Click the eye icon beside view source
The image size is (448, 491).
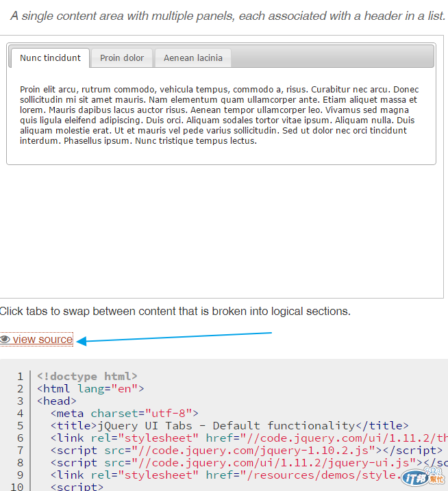point(5,339)
